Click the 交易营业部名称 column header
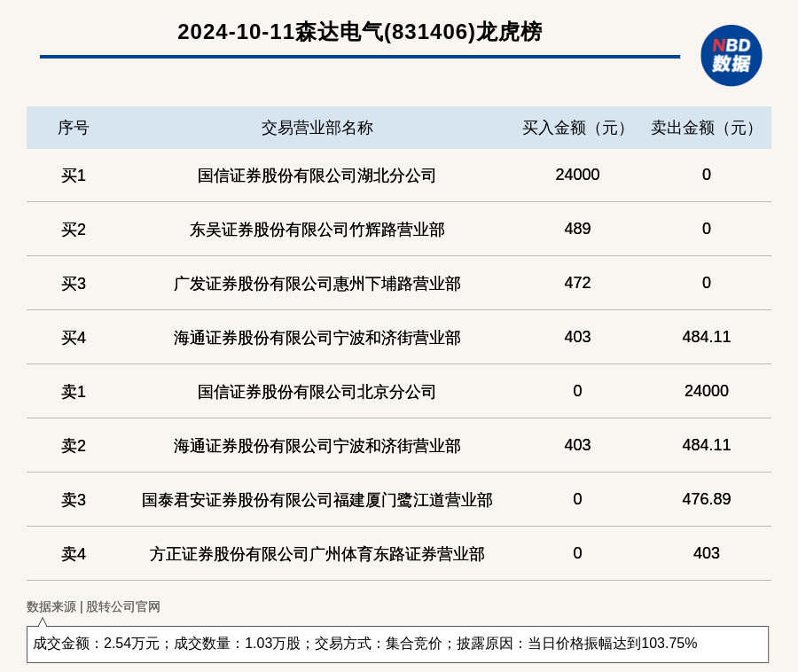The image size is (798, 672). tap(317, 128)
